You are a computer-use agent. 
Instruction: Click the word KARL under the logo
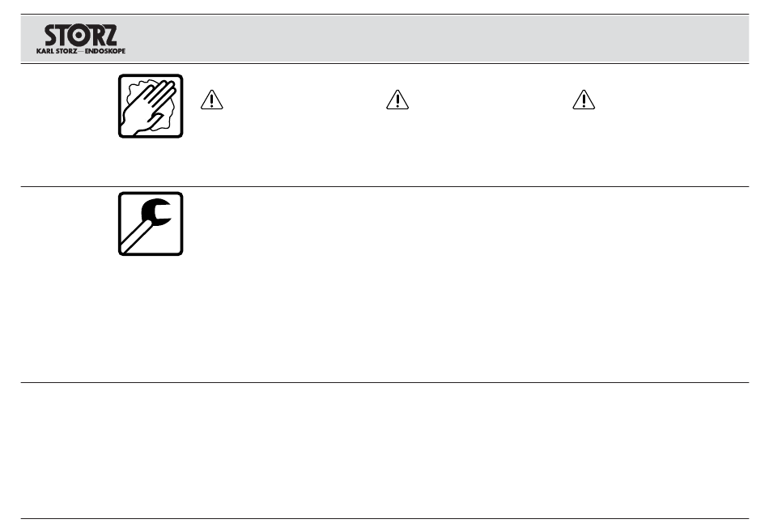tap(45, 51)
